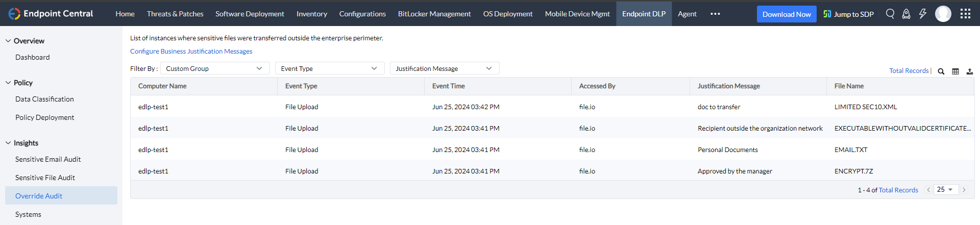
Task: Open Sensitive File Audit in sidebar
Action: (x=45, y=178)
